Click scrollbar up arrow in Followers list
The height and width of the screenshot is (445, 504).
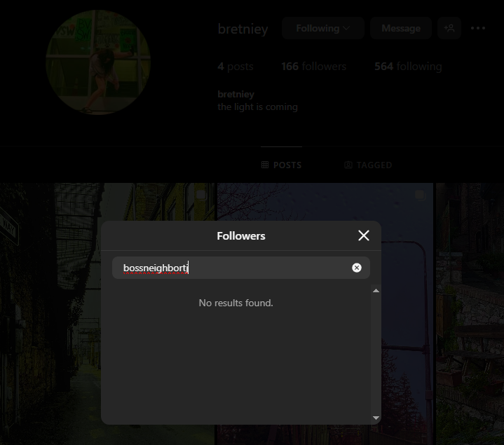tap(376, 291)
